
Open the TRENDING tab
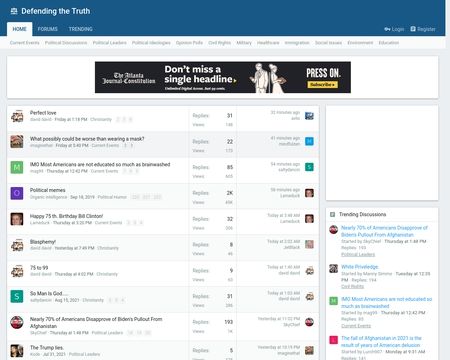80,29
